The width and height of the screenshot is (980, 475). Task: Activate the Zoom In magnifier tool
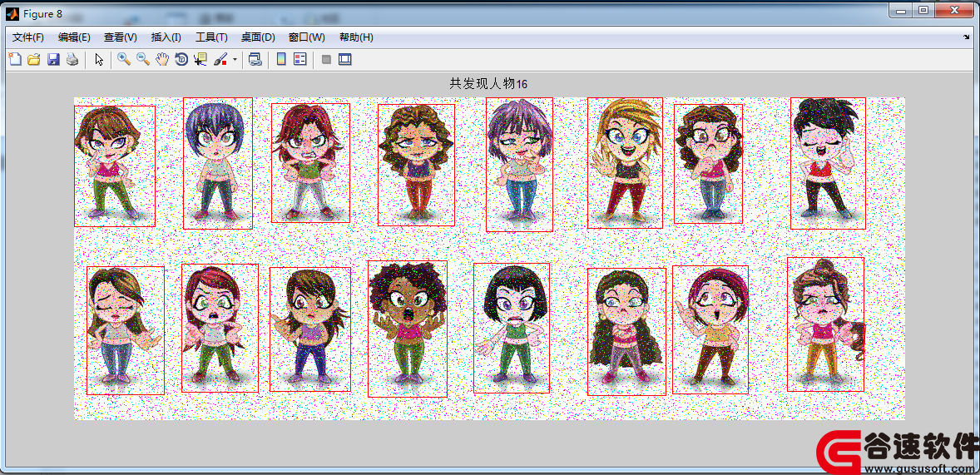tap(124, 59)
